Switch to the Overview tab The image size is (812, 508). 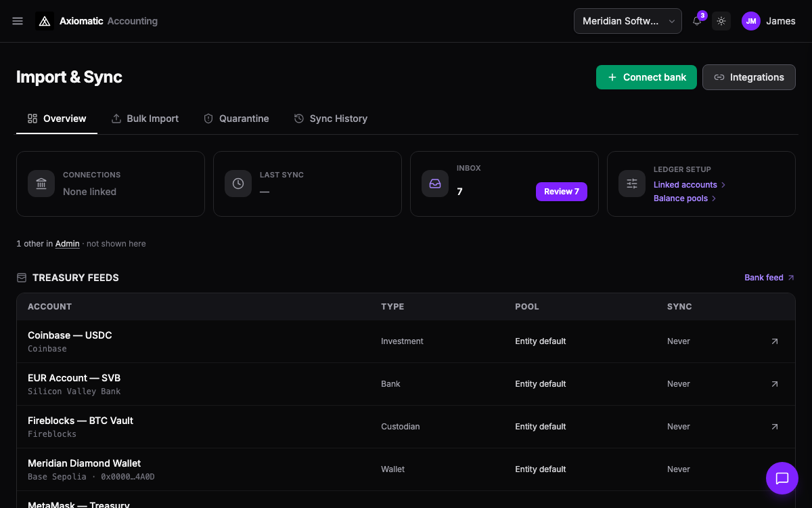[x=57, y=119]
